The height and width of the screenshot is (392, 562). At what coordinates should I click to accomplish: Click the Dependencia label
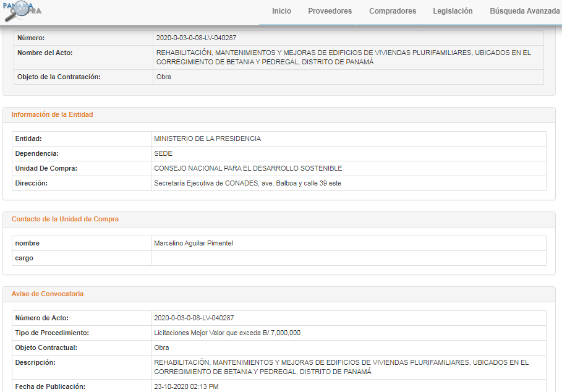click(x=37, y=154)
